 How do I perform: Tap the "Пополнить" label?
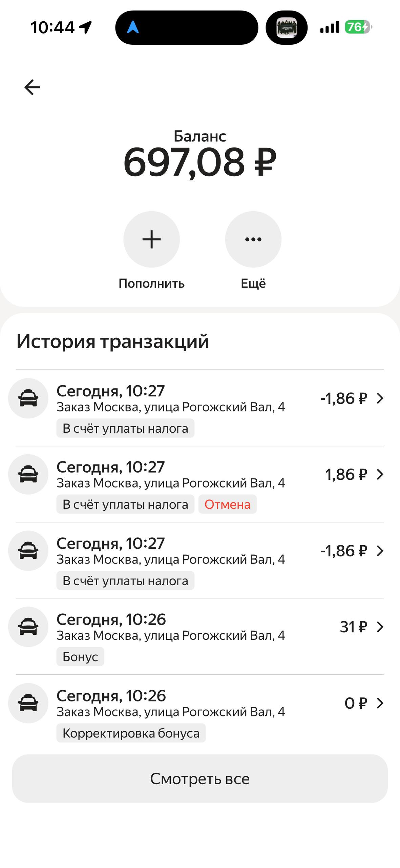coord(151,283)
